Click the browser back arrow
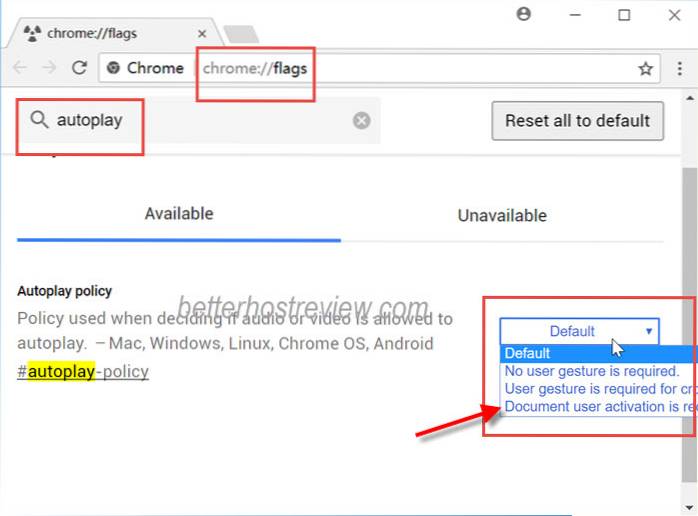 coord(20,68)
